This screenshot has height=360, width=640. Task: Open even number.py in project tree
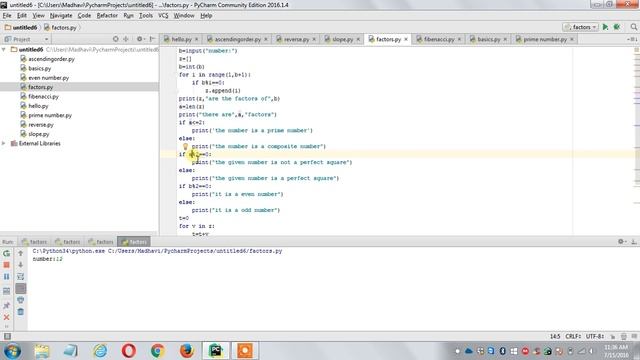tap(49, 78)
